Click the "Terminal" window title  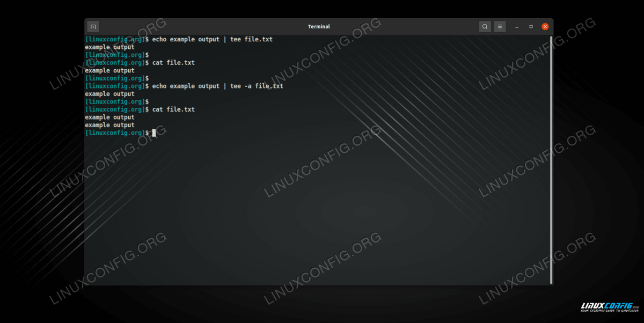[319, 26]
